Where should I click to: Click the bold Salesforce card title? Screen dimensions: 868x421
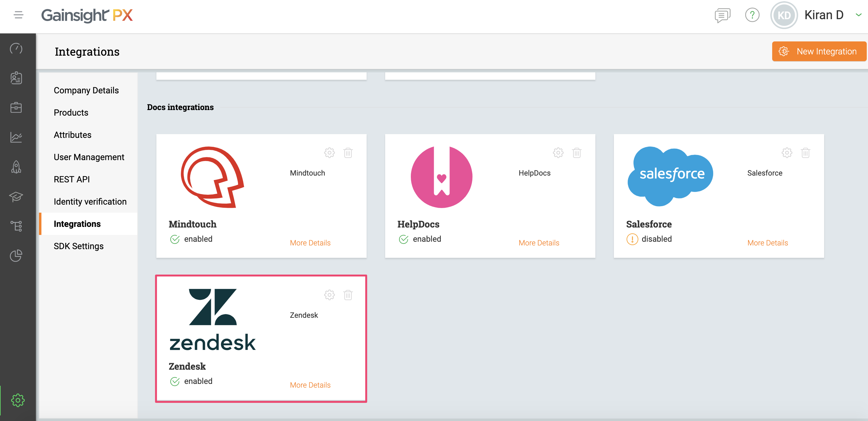point(649,224)
